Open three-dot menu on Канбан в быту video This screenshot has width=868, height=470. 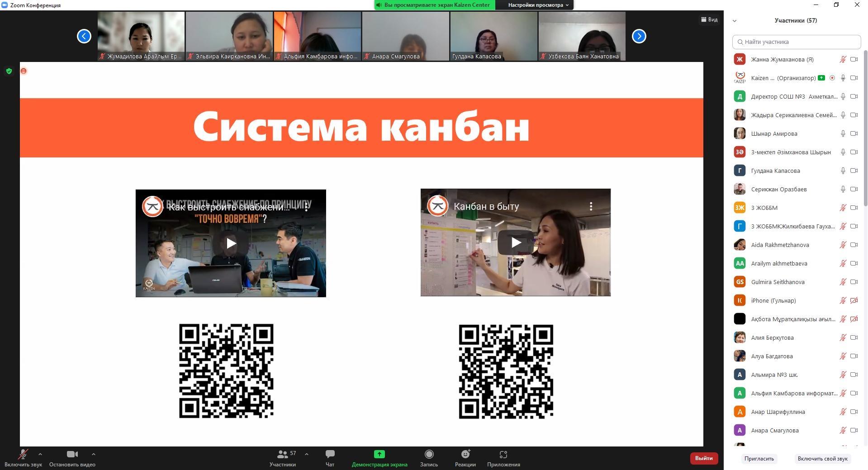coord(591,206)
